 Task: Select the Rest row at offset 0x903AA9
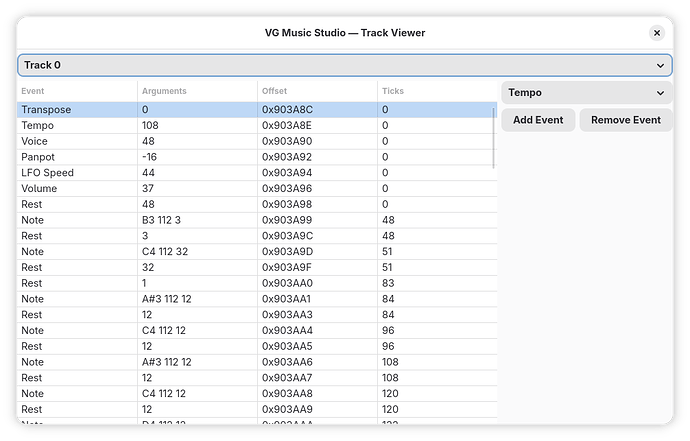[257, 410]
